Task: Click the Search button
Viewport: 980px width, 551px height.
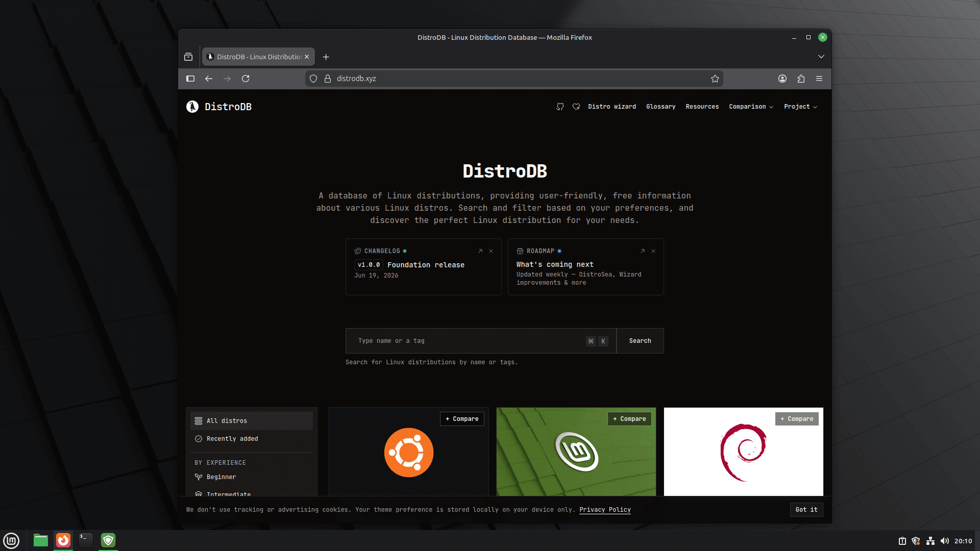Action: point(640,341)
